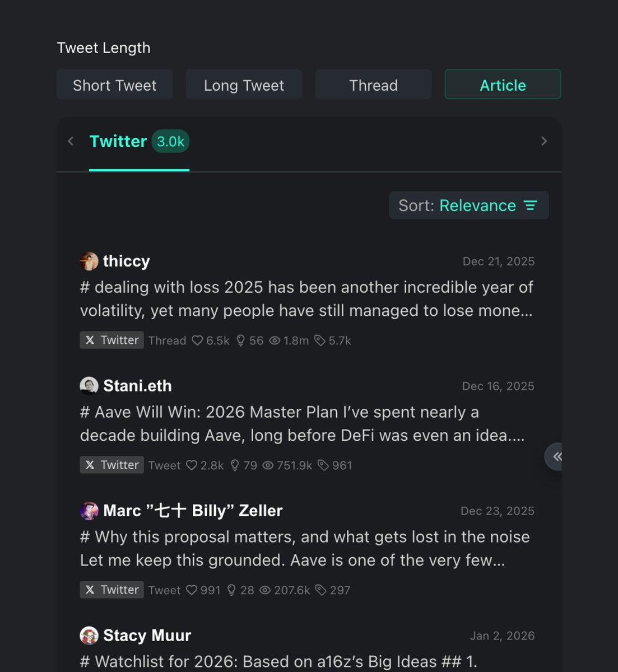The width and height of the screenshot is (618, 672).
Task: Select the Article length button
Action: pyautogui.click(x=503, y=85)
